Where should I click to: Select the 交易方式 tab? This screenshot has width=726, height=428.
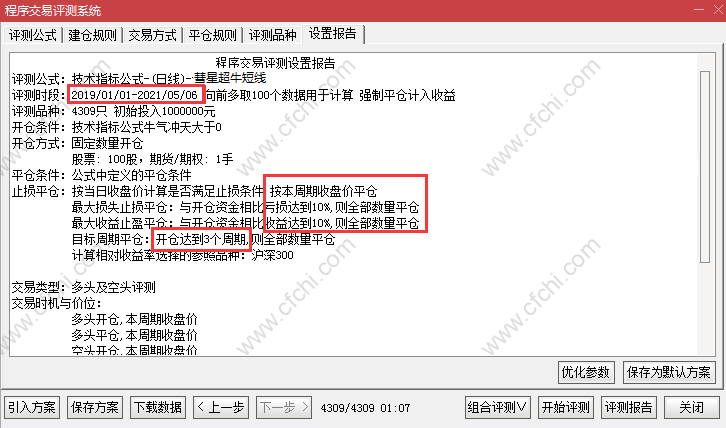tap(152, 35)
